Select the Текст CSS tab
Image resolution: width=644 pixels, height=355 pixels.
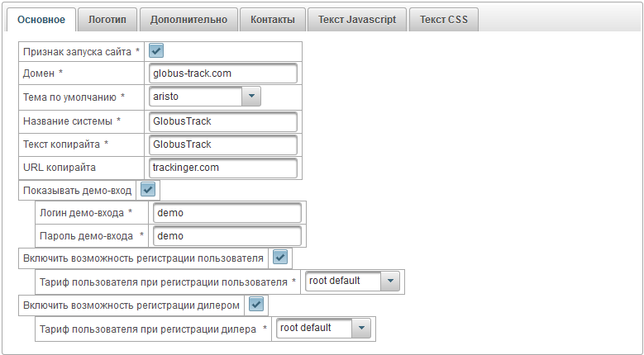(443, 20)
